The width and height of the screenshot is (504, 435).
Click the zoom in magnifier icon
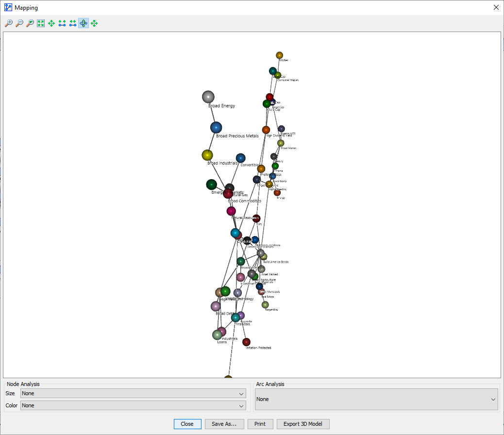tap(9, 23)
